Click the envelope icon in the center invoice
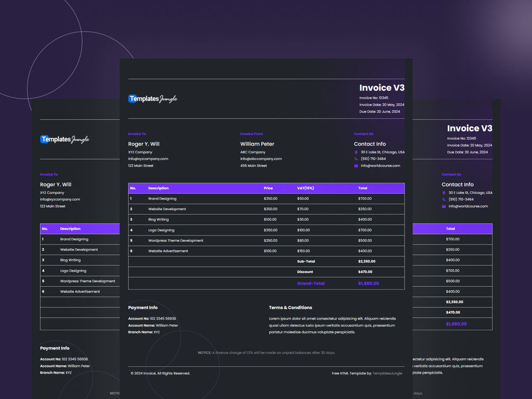This screenshot has height=399, width=532. [356, 166]
